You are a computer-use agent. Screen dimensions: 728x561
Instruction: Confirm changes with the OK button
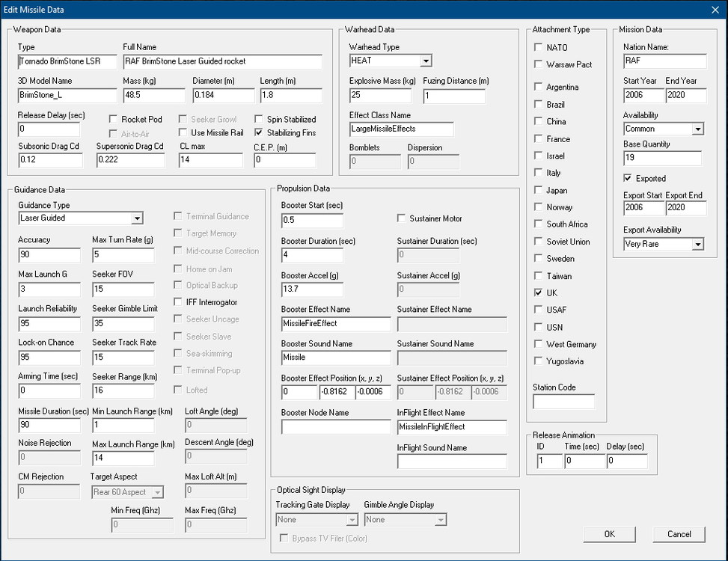coord(610,534)
